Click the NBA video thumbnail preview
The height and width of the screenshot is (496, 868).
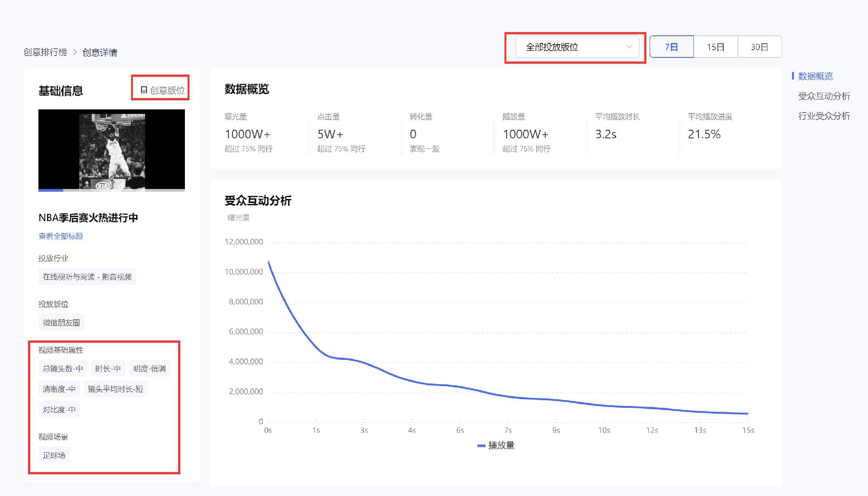coord(112,150)
